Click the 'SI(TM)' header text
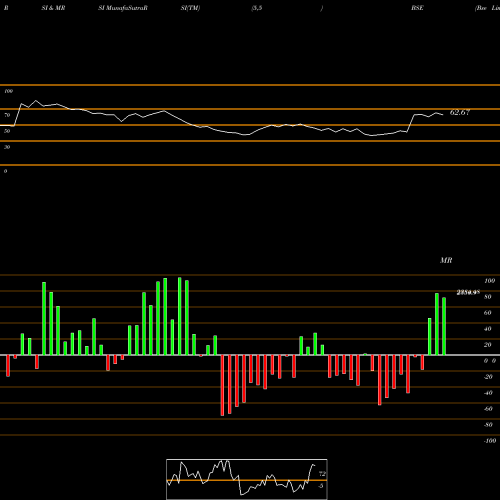 click(190, 8)
